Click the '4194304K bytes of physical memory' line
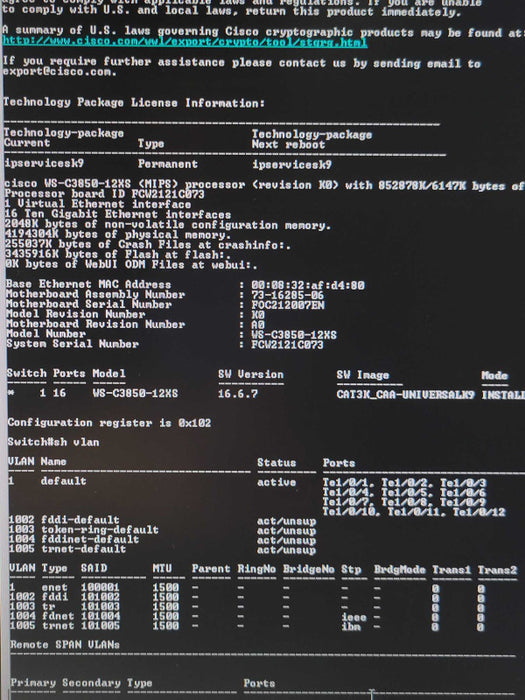 tap(118, 234)
